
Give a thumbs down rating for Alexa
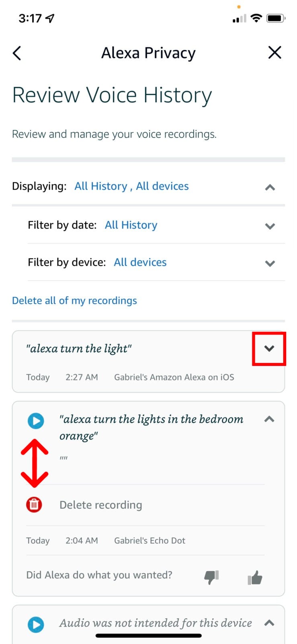pos(211,577)
